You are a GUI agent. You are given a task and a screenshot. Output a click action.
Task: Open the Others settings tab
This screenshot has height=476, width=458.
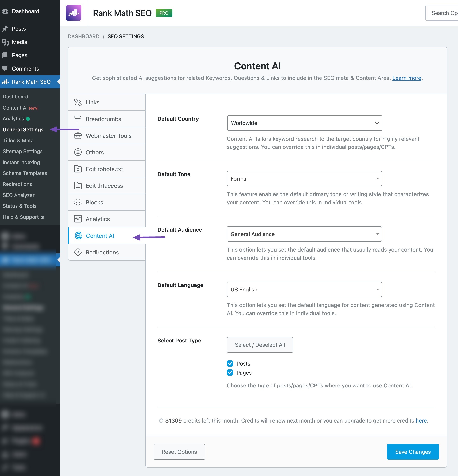[107, 152]
